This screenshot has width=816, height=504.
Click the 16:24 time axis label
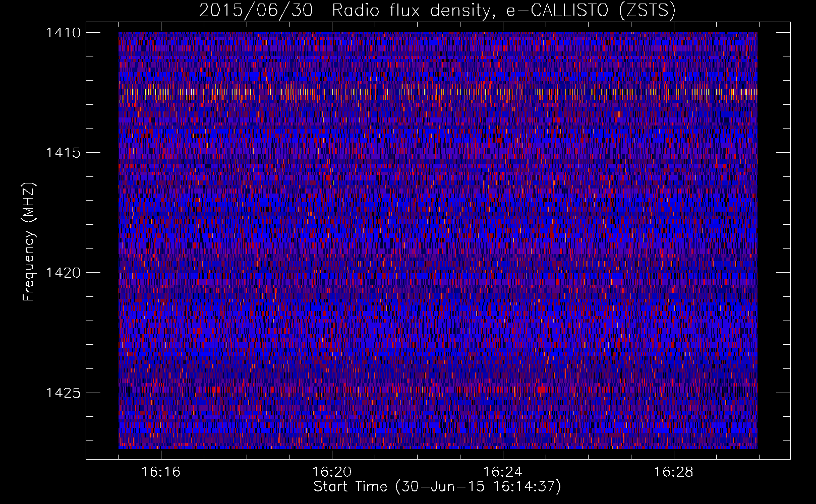pos(503,472)
